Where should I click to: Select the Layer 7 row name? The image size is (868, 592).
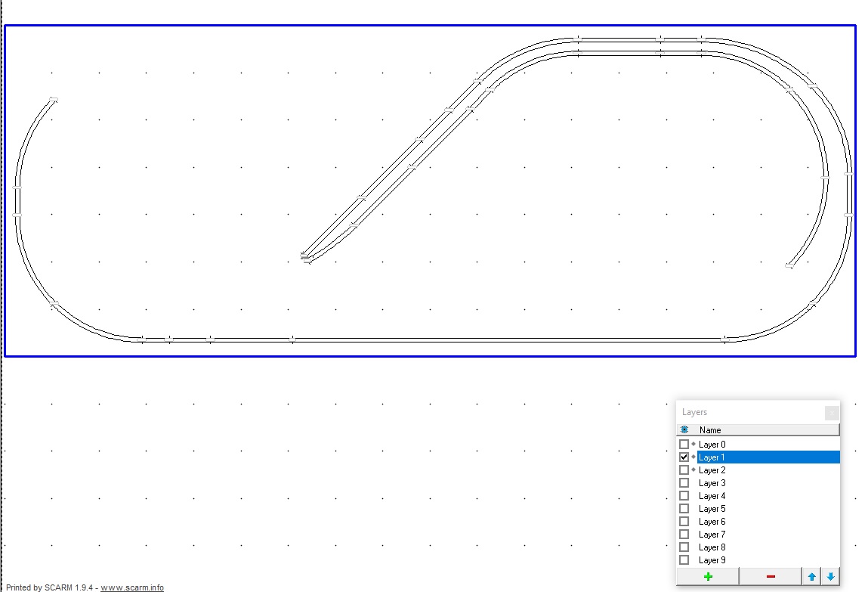click(712, 535)
